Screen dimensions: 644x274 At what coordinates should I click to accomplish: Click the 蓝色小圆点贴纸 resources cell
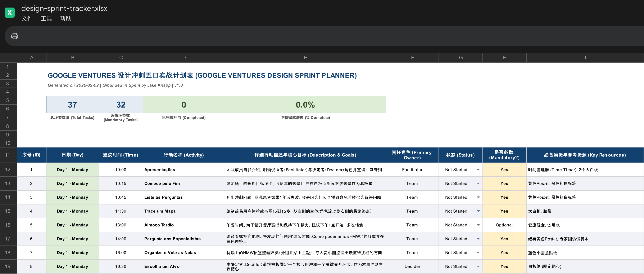point(585,252)
